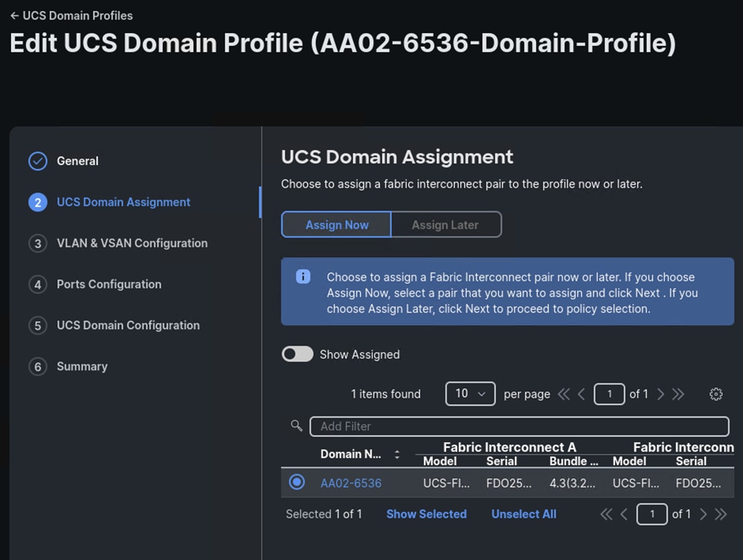Click first FDO25... serial cell

coord(508,483)
